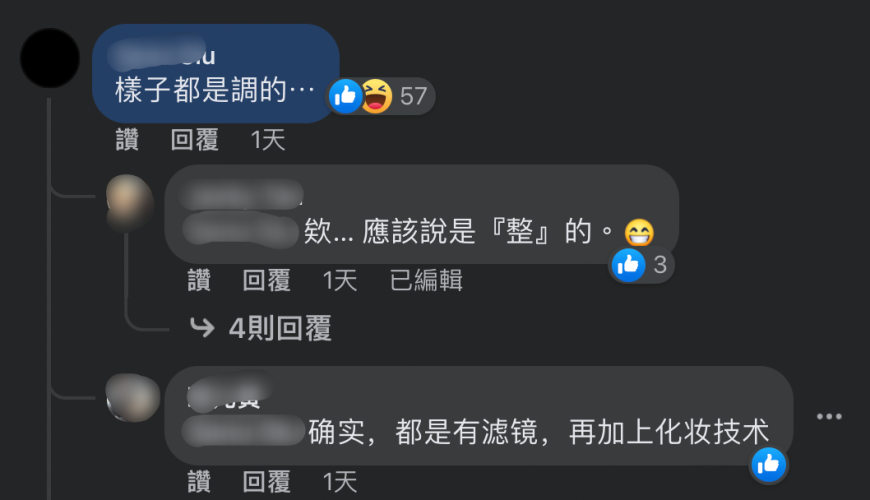
Task: Open the 已編輯 edit history link
Action: pyautogui.click(x=426, y=280)
